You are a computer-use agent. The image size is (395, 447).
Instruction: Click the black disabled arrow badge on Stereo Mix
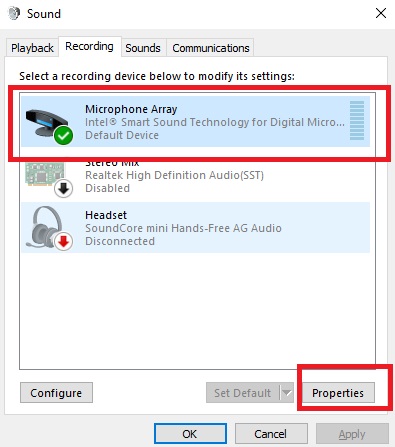pyautogui.click(x=63, y=189)
